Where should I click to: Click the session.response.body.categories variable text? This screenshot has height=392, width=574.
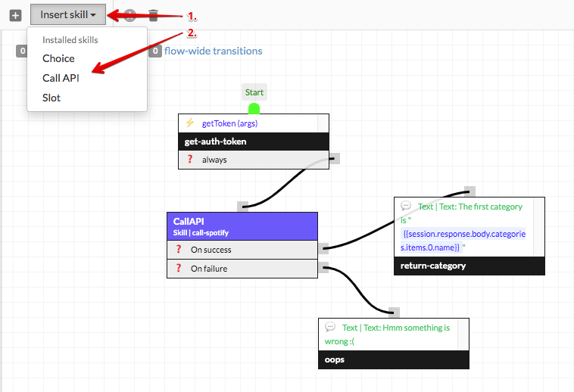[x=463, y=241]
